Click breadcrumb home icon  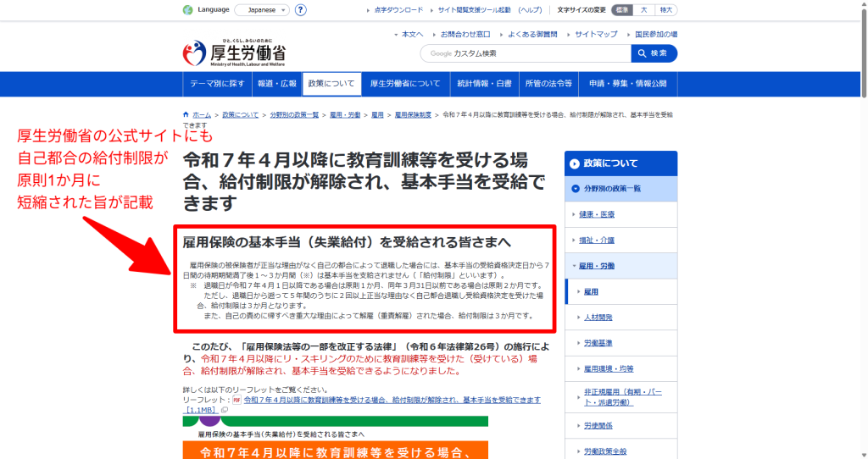tap(186, 114)
